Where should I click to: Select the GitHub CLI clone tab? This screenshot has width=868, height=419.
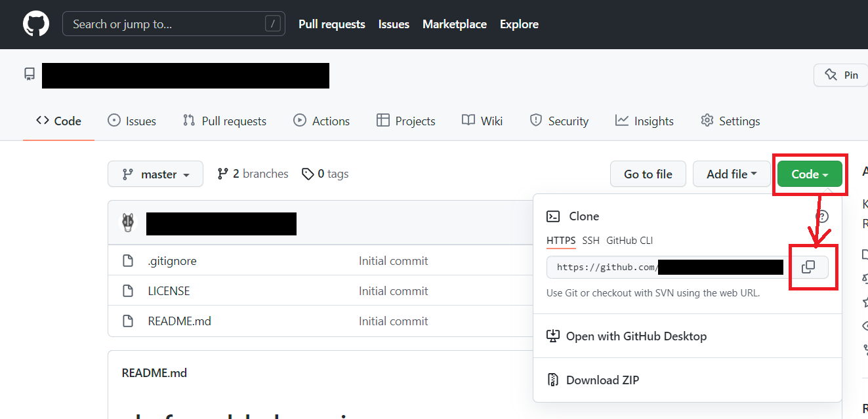point(629,241)
